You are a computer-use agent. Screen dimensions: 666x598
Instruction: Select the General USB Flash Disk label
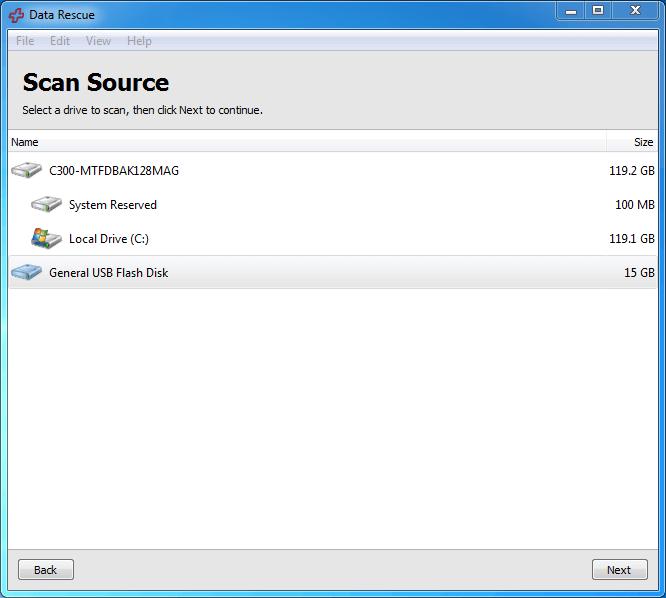click(109, 273)
